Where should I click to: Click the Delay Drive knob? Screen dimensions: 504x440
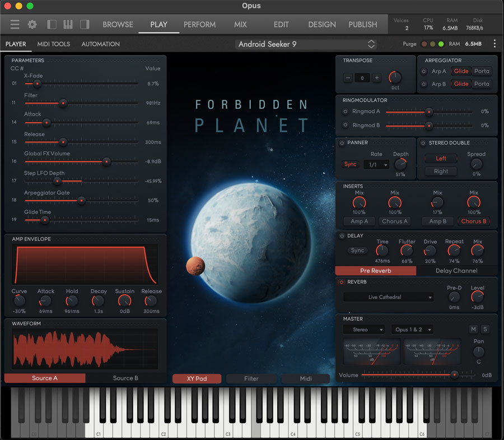(x=430, y=251)
